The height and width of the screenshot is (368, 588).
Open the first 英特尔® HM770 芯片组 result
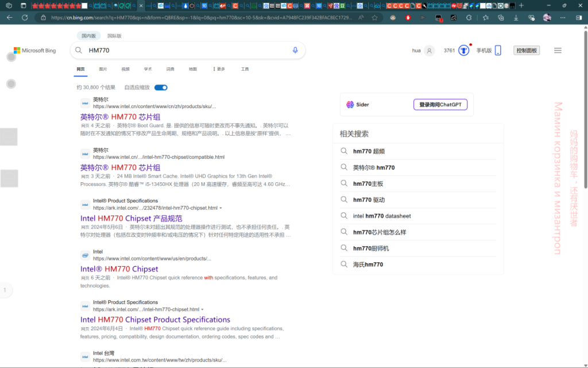coord(121,117)
